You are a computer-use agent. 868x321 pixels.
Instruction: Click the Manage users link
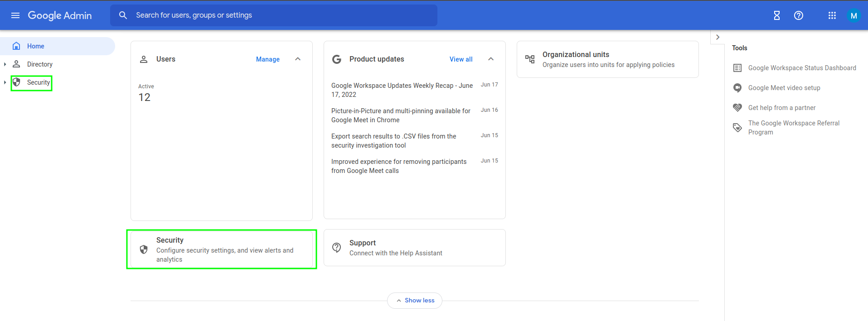point(267,59)
